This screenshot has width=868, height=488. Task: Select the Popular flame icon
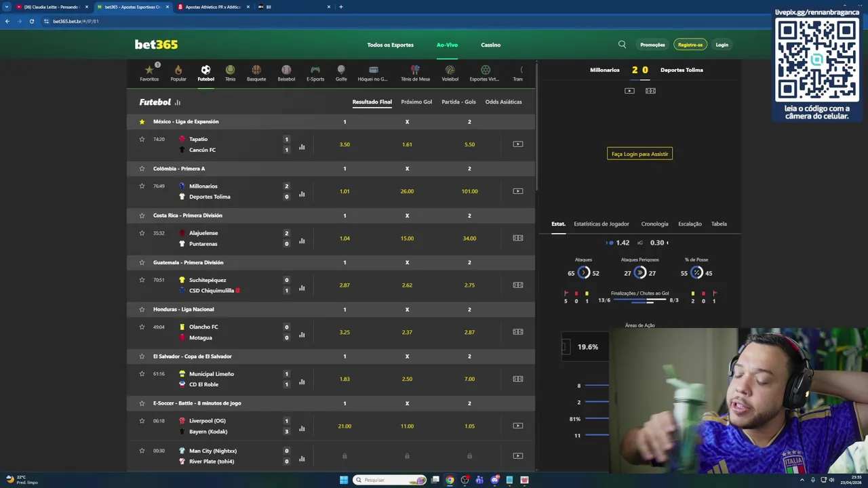coord(178,73)
